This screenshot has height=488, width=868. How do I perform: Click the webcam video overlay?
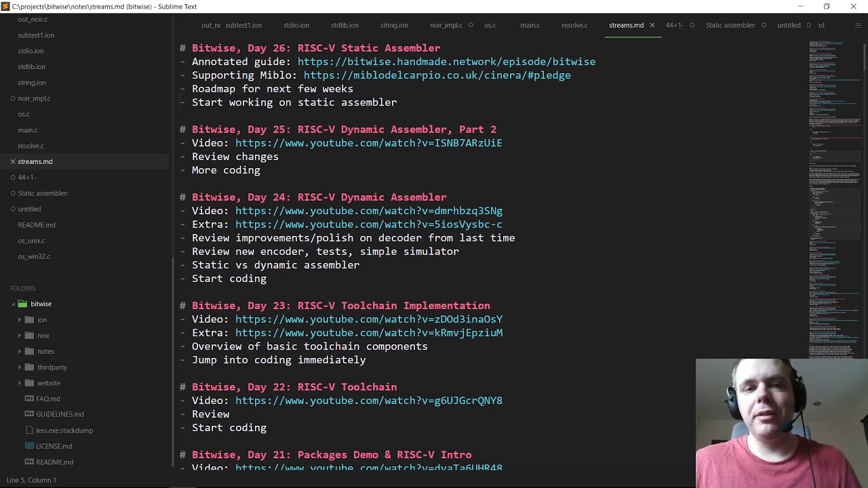pos(781,423)
